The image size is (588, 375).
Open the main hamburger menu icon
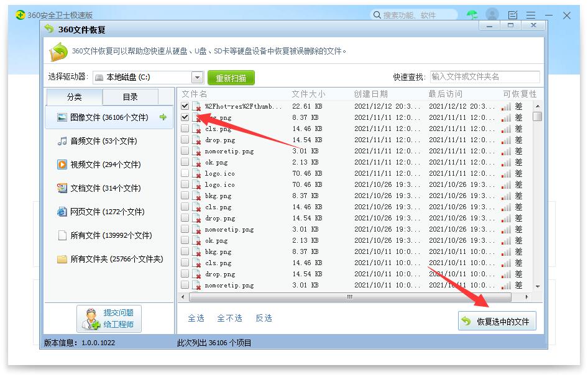pyautogui.click(x=531, y=15)
